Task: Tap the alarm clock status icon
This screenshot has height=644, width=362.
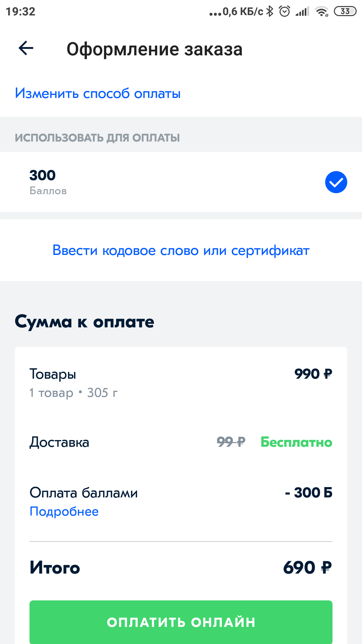Action: [x=285, y=11]
